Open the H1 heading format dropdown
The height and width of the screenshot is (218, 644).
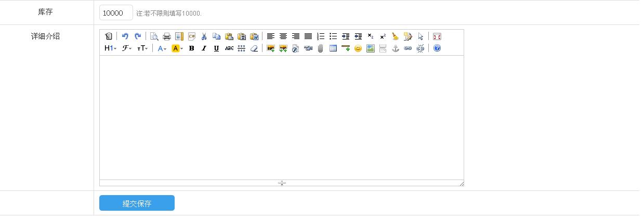[110, 48]
